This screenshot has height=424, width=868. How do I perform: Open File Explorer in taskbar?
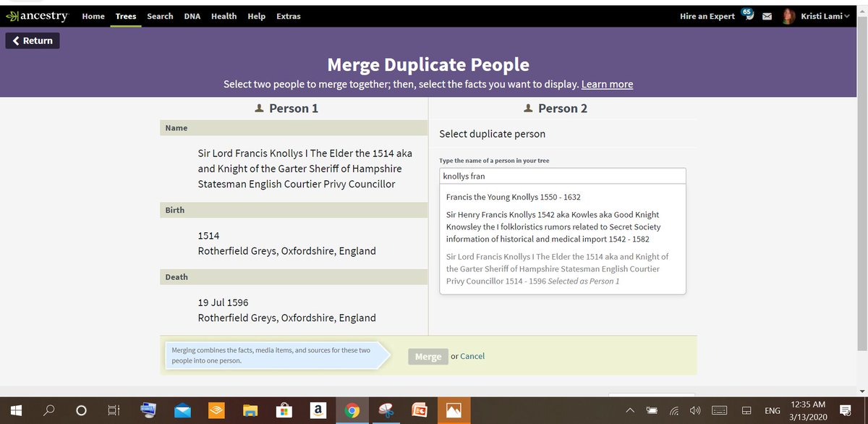point(250,410)
